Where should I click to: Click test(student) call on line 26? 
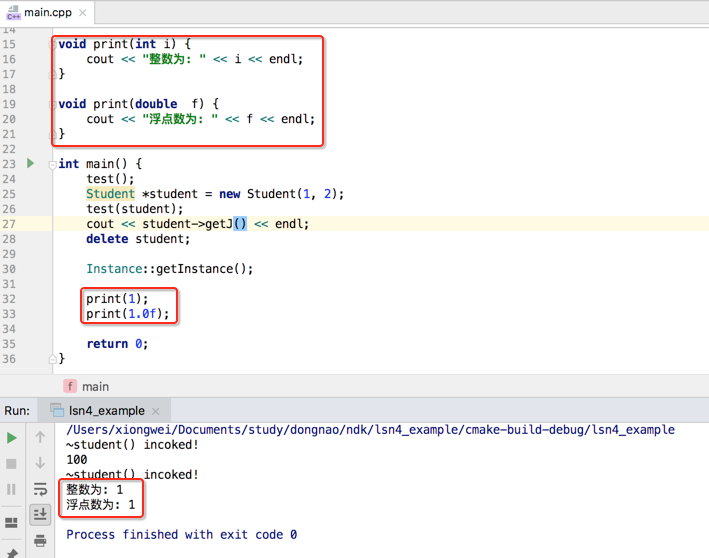coord(135,209)
